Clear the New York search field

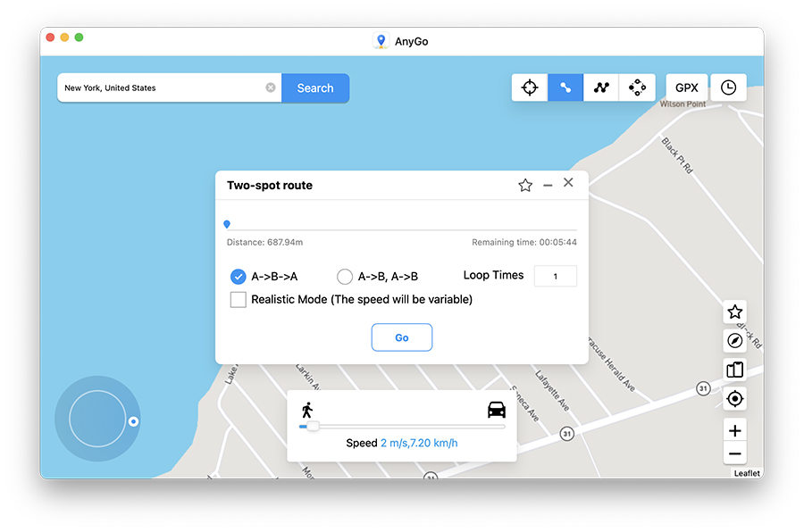coord(271,87)
